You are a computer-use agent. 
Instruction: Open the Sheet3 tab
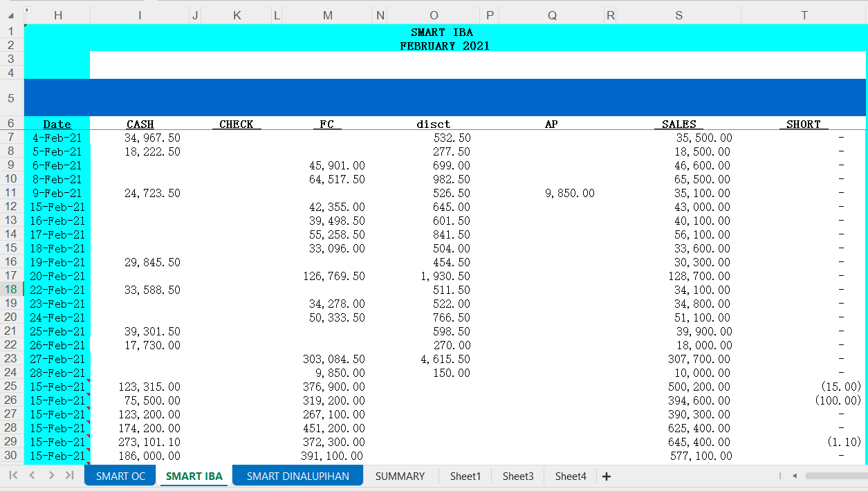[518, 476]
